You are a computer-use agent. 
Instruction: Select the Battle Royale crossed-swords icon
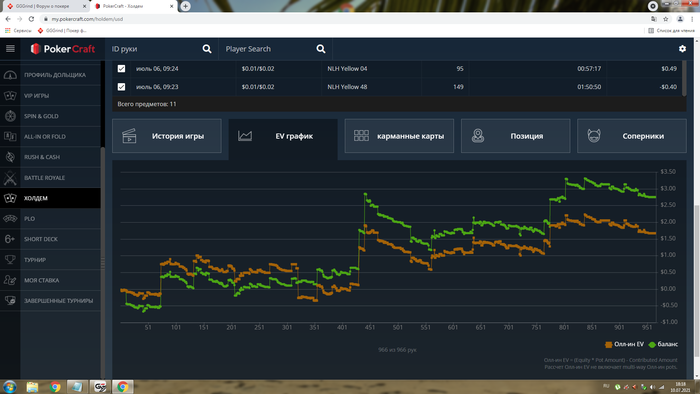point(10,178)
